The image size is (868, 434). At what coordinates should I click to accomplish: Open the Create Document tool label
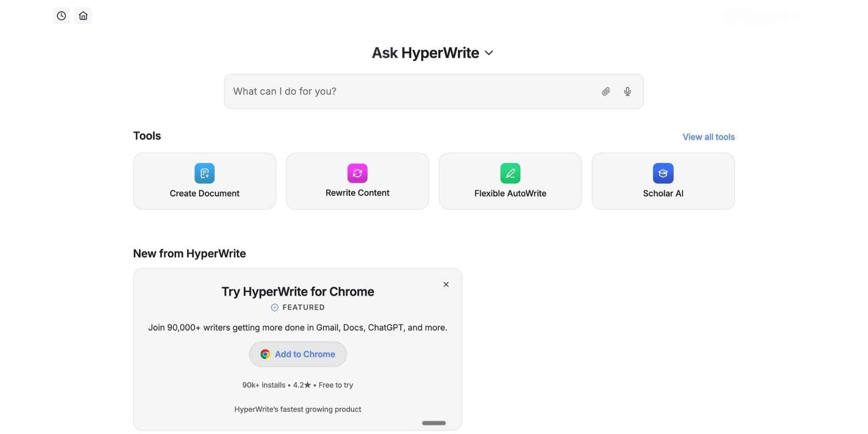coord(204,193)
